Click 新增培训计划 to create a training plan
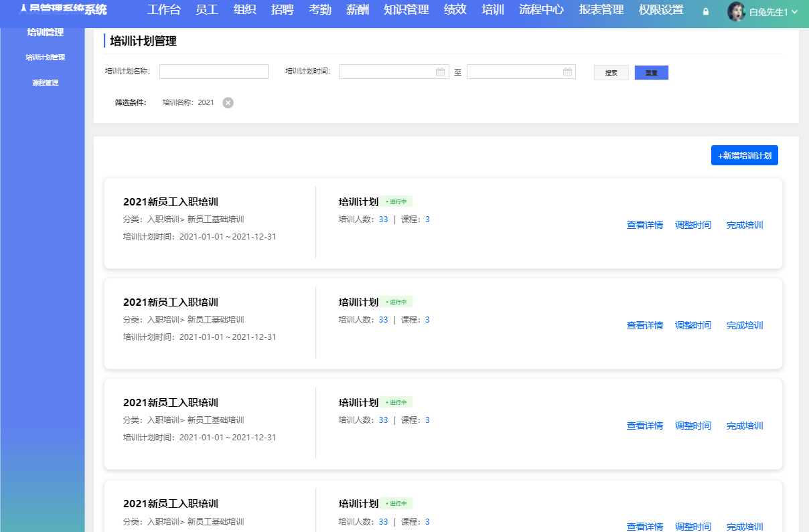809x532 pixels. [x=744, y=155]
